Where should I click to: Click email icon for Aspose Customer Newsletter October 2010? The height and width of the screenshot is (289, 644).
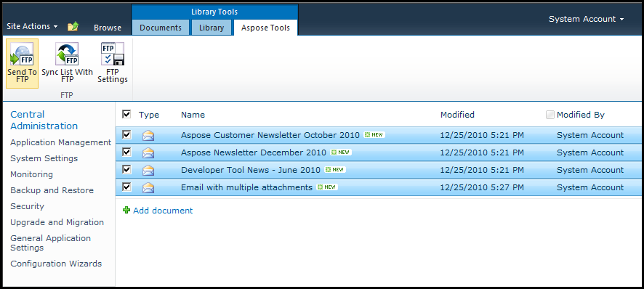pos(148,135)
